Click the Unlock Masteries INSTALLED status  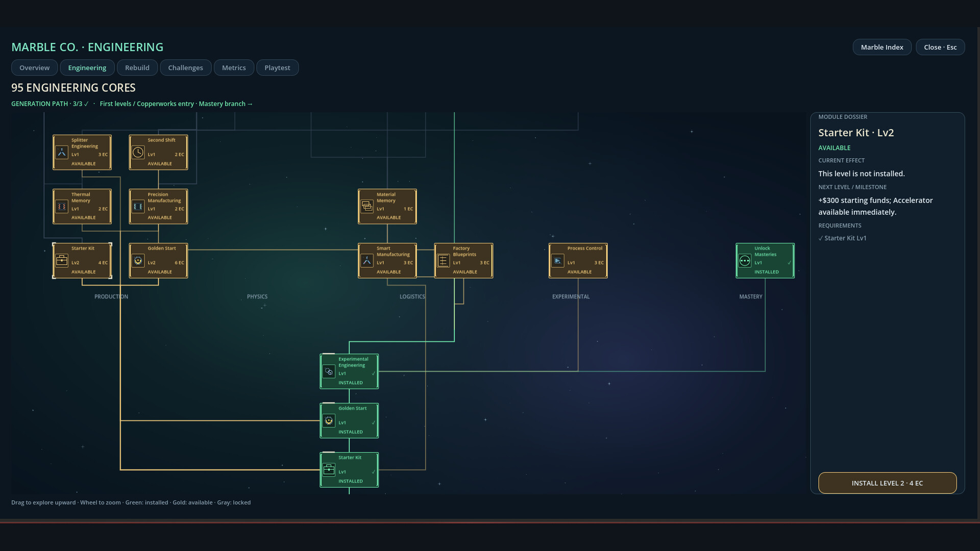point(767,272)
